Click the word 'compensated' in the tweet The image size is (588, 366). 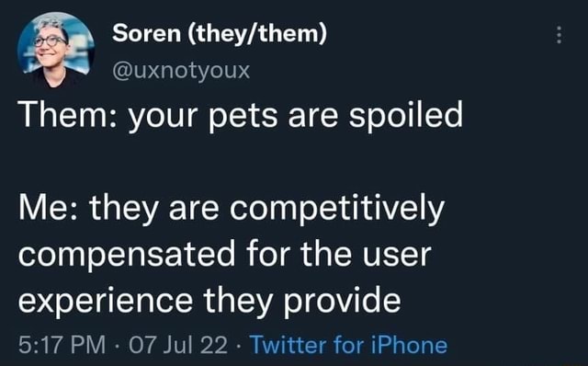click(x=127, y=256)
